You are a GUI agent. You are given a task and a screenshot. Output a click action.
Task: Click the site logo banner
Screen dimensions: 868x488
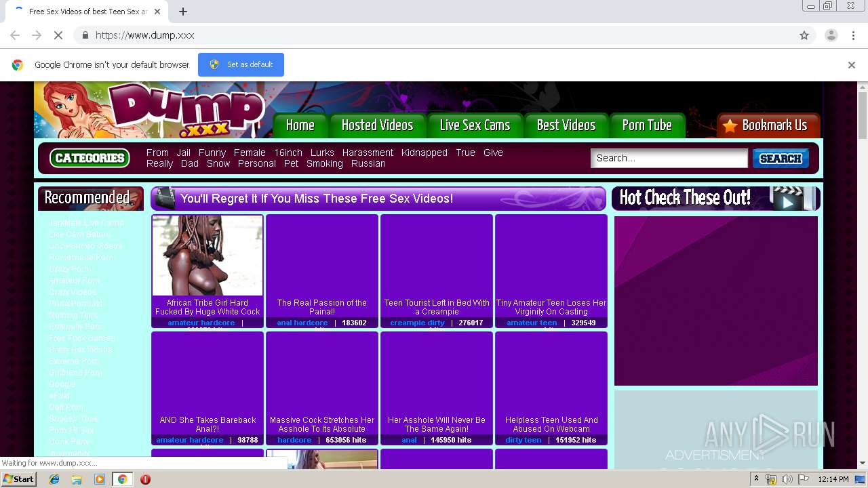(151, 110)
